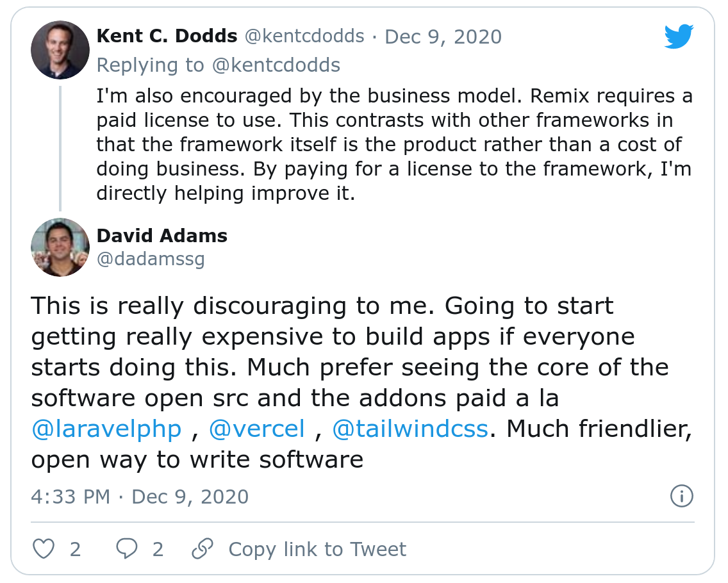Click Copy link to Tweet
The image size is (728, 583).
(317, 549)
